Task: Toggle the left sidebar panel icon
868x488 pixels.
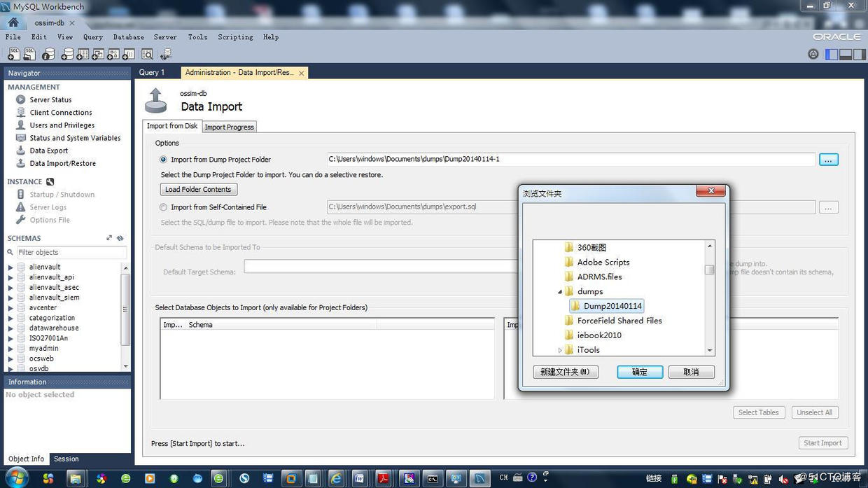Action: [832, 54]
